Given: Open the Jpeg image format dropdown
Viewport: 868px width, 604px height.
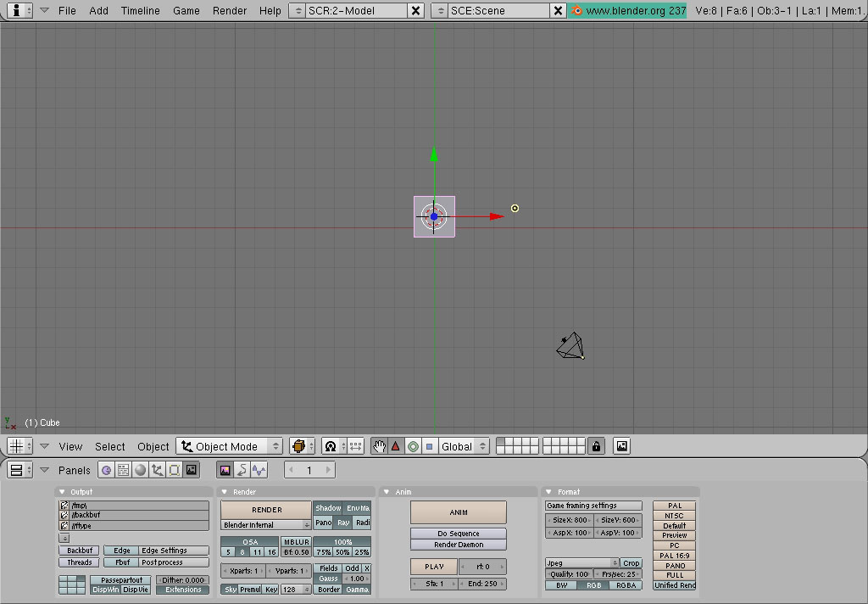Looking at the screenshot, I should pyautogui.click(x=581, y=563).
